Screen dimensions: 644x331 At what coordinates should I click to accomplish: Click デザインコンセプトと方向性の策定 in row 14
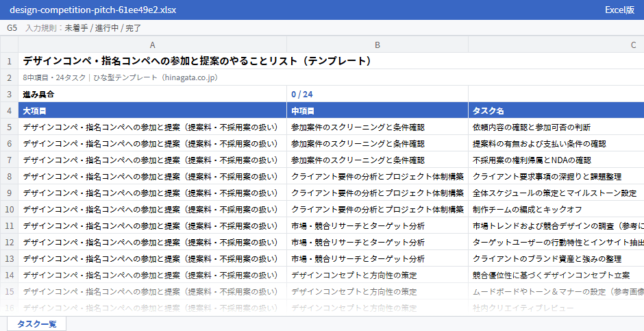click(377, 275)
